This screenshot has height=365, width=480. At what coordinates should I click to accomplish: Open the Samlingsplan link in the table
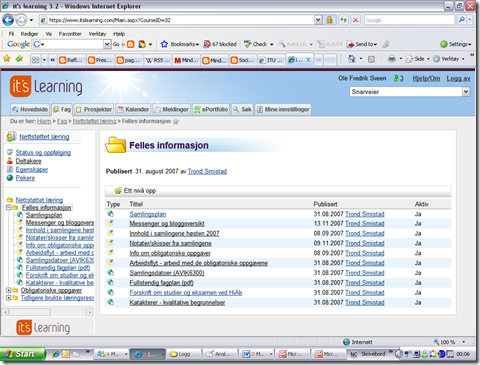148,214
